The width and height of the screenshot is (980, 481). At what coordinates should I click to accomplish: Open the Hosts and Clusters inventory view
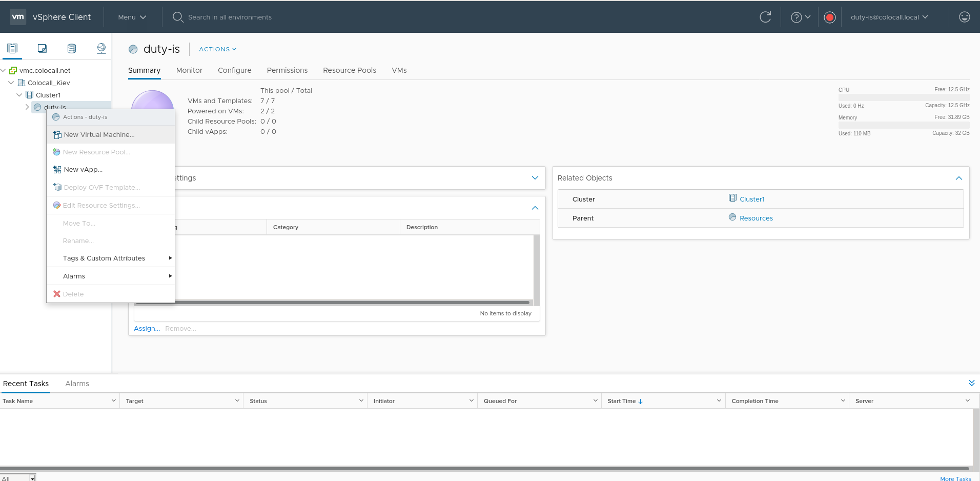[12, 48]
